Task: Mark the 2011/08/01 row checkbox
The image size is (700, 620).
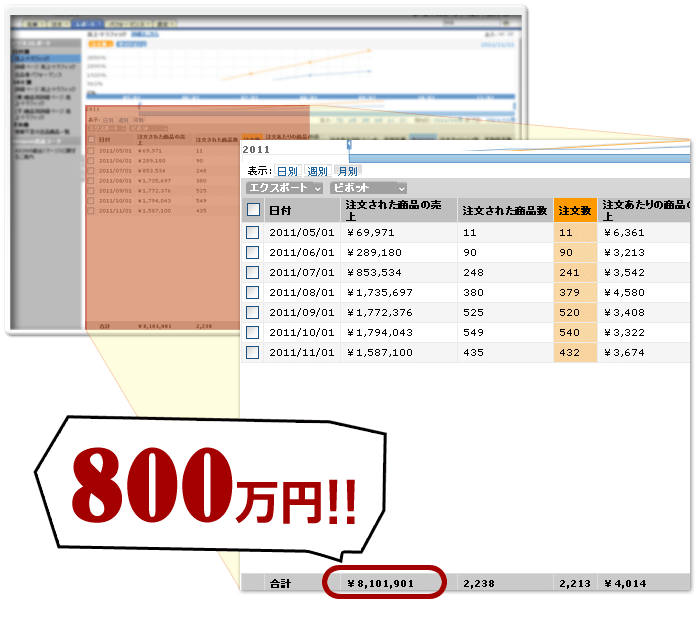Action: click(253, 292)
